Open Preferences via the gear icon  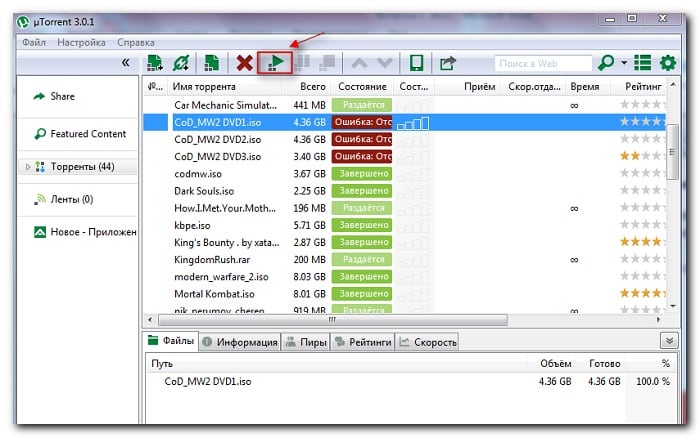[x=668, y=63]
